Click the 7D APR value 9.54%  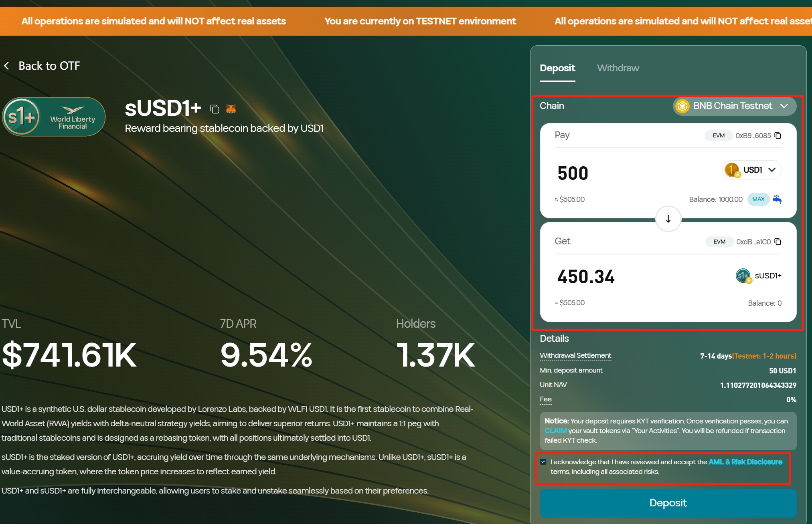(x=266, y=355)
